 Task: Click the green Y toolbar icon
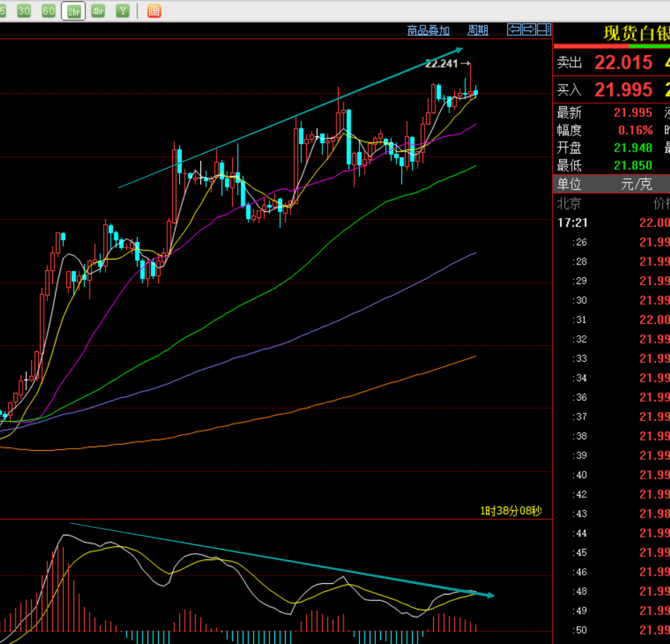pos(123,11)
